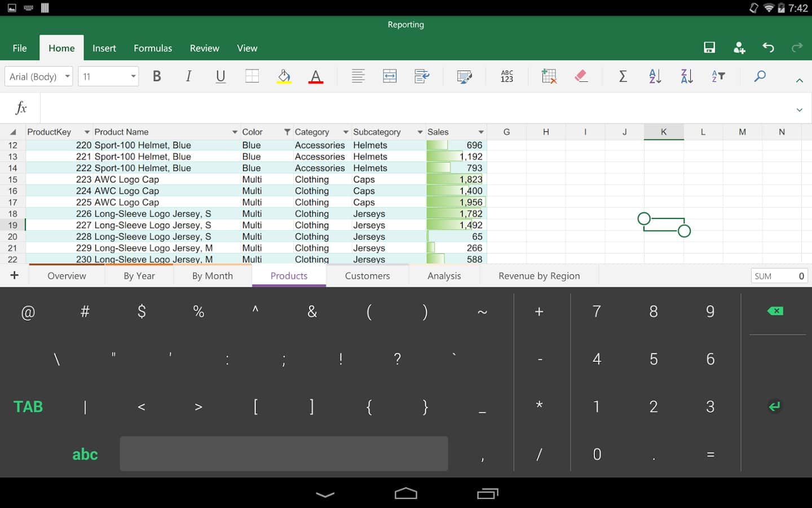Viewport: 812px width, 508px height.
Task: Undo the last action
Action: 768,48
